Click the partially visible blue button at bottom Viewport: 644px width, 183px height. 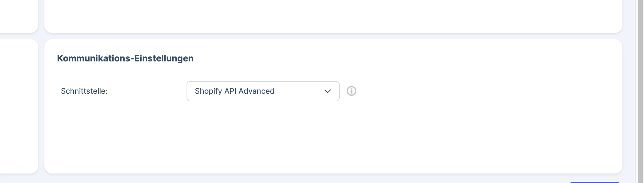pos(595,182)
